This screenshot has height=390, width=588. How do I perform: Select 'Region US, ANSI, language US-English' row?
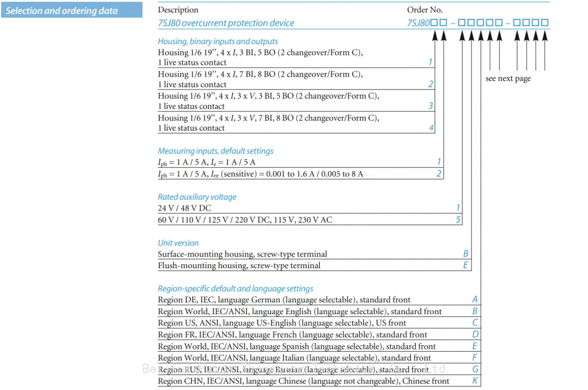(319, 323)
